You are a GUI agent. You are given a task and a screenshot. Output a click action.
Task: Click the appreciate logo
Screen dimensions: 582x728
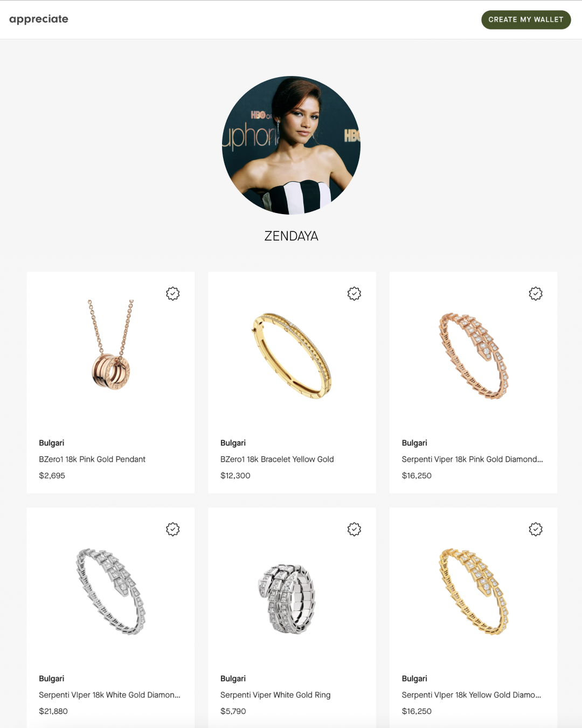pyautogui.click(x=39, y=19)
